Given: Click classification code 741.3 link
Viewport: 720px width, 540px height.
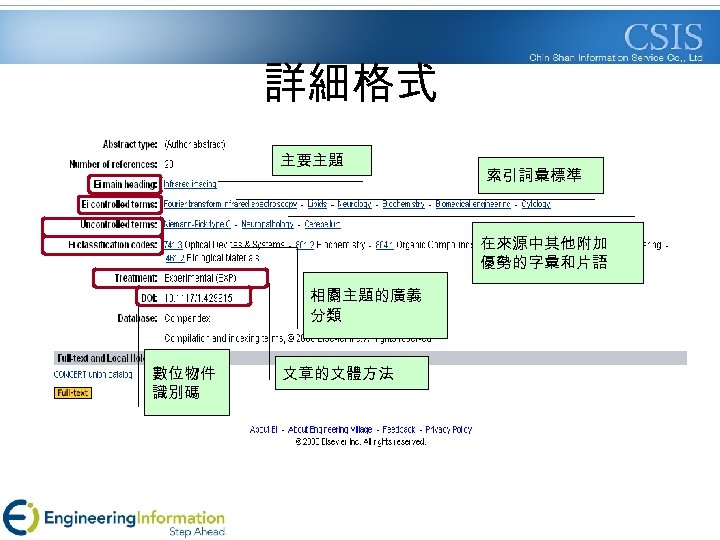Looking at the screenshot, I should (x=173, y=245).
